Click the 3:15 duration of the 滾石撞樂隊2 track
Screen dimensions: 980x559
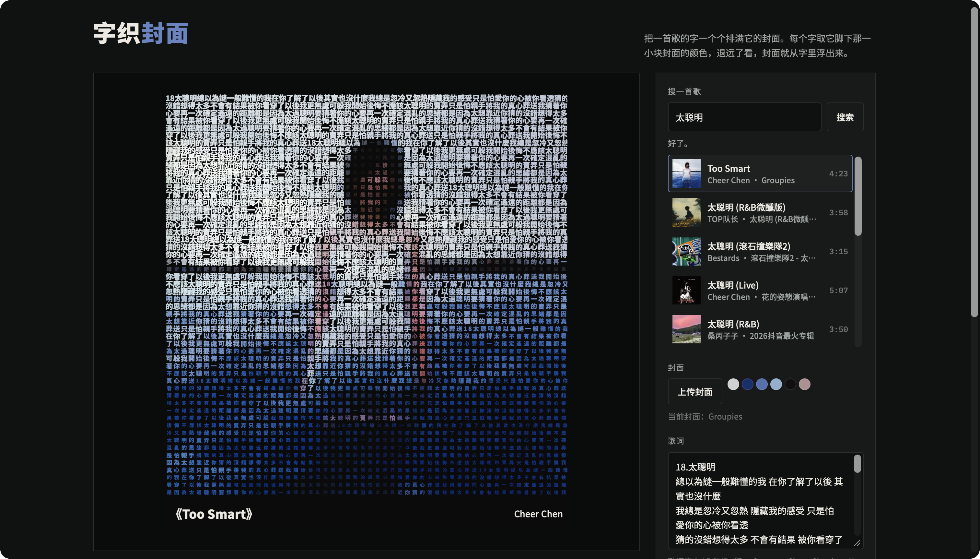(838, 252)
